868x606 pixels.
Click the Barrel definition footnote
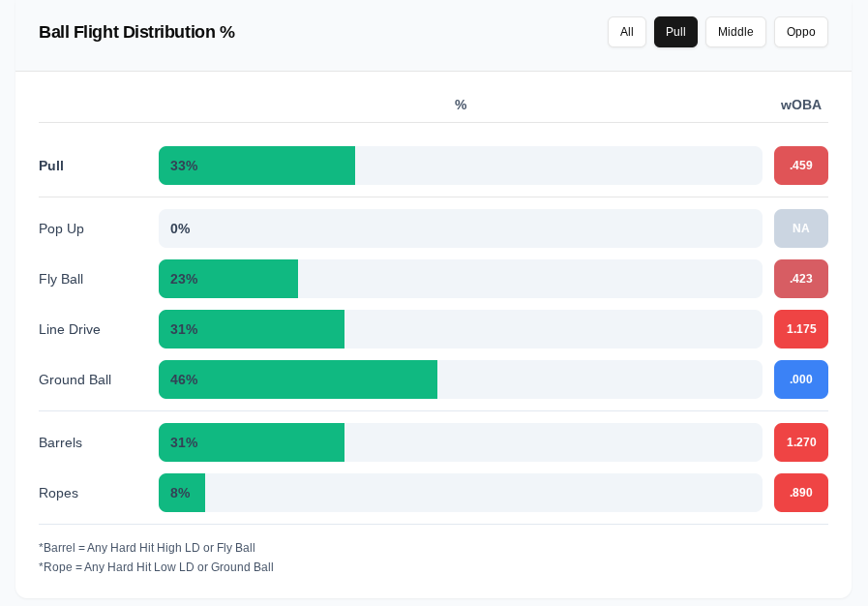coord(147,548)
